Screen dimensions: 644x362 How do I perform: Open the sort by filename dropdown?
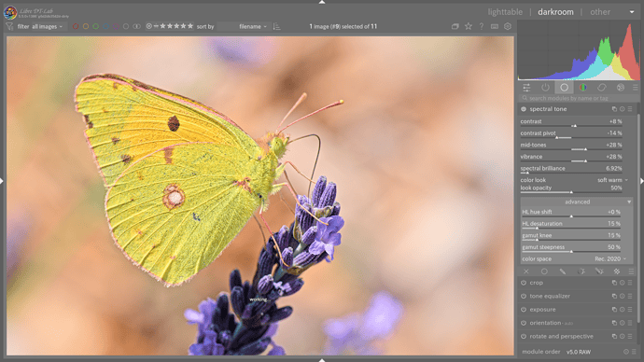click(253, 26)
